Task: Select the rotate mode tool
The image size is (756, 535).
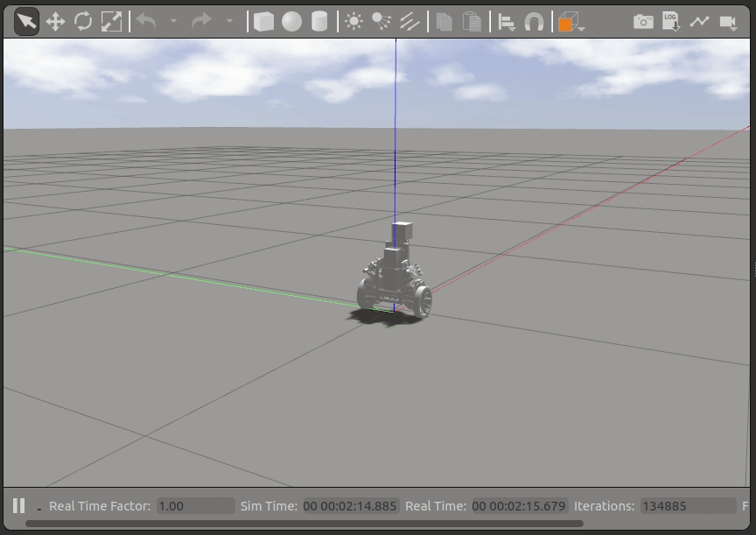Action: (83, 22)
